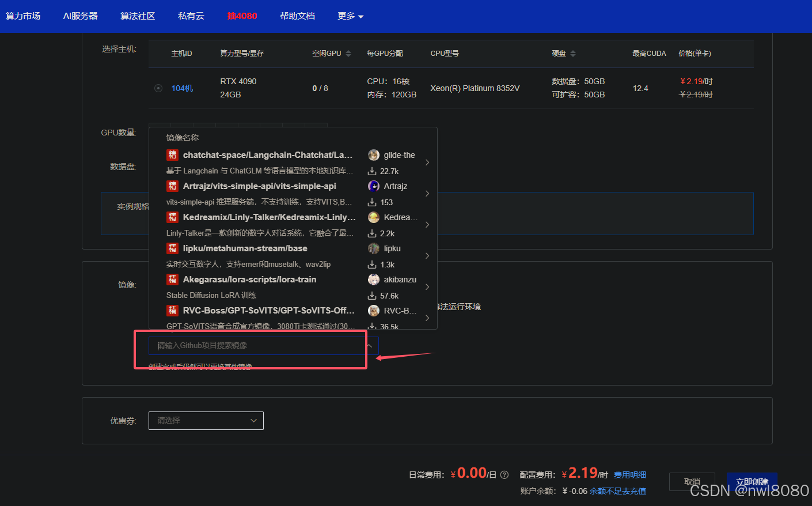
Task: Click the RVC-Boss avatar icon
Action: point(373,310)
